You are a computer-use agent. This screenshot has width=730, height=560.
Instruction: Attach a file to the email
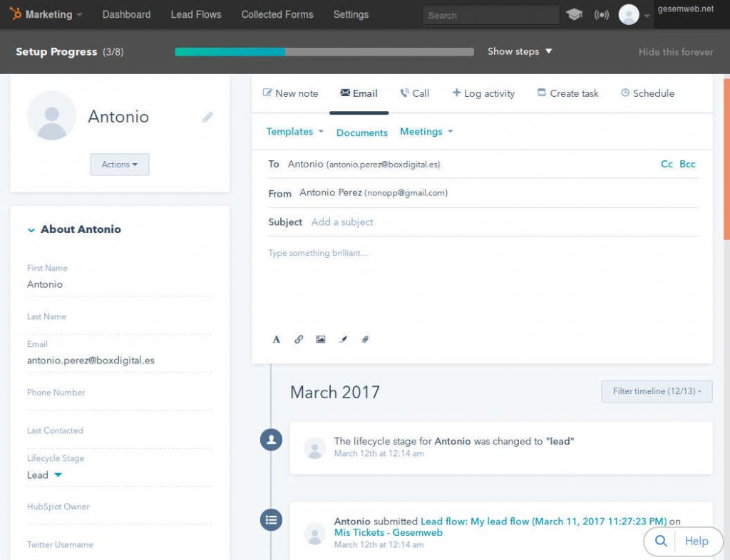pyautogui.click(x=366, y=339)
